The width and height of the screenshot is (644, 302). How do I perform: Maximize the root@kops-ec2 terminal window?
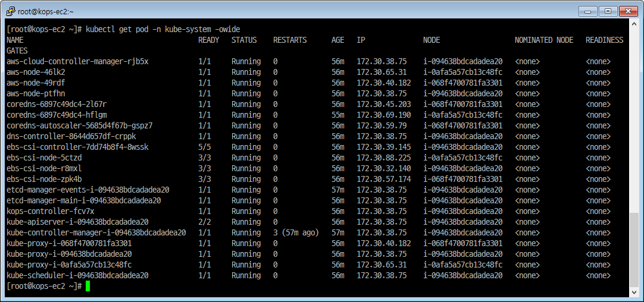(x=608, y=11)
